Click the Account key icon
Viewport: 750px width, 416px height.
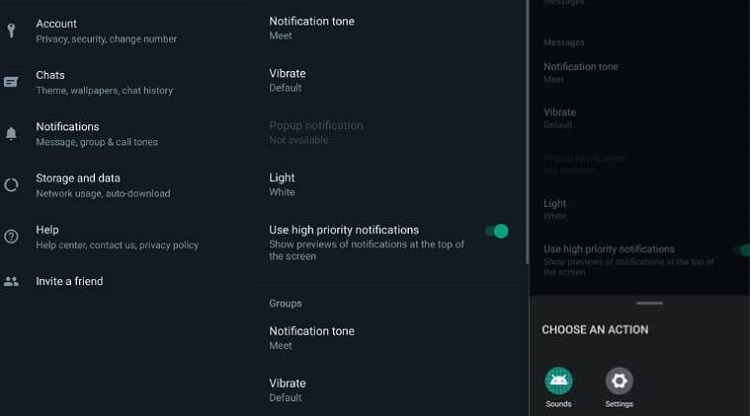click(11, 30)
